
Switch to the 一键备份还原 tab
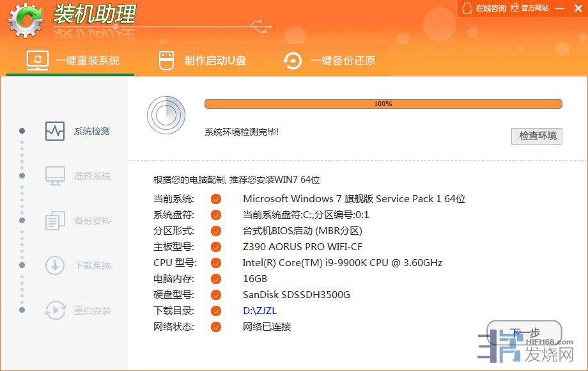pyautogui.click(x=329, y=61)
